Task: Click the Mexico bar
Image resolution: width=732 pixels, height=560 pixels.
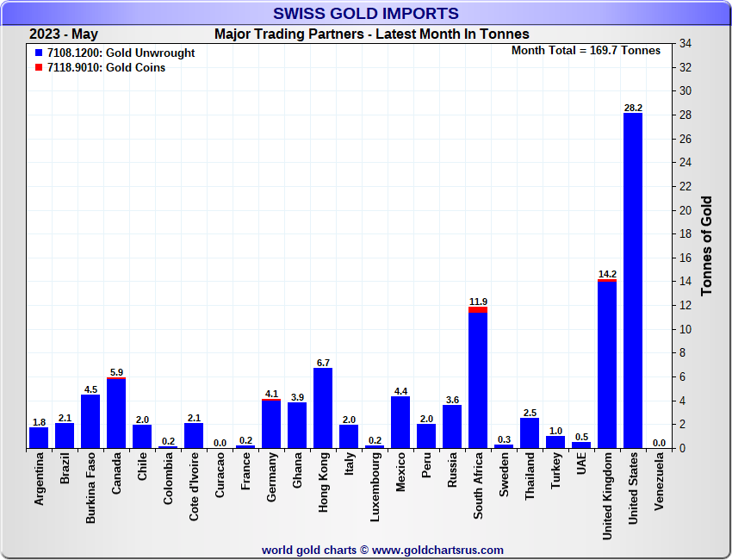Action: tap(400, 422)
